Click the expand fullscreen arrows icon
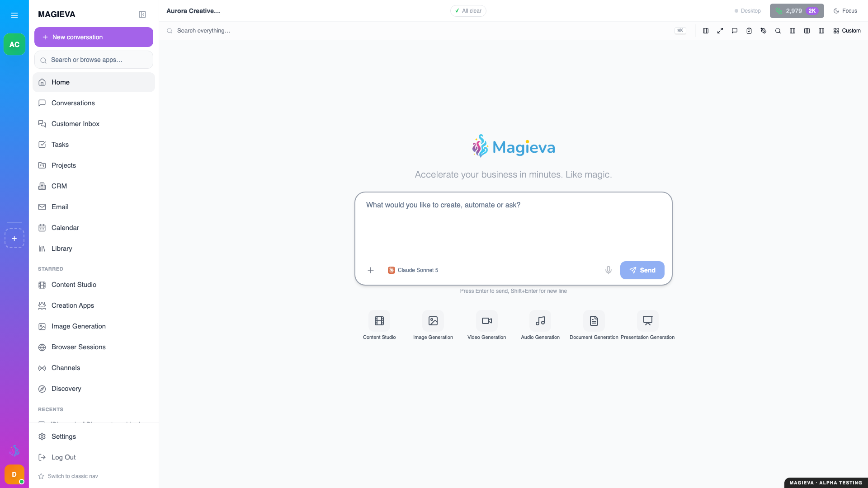This screenshot has height=488, width=868. (720, 31)
